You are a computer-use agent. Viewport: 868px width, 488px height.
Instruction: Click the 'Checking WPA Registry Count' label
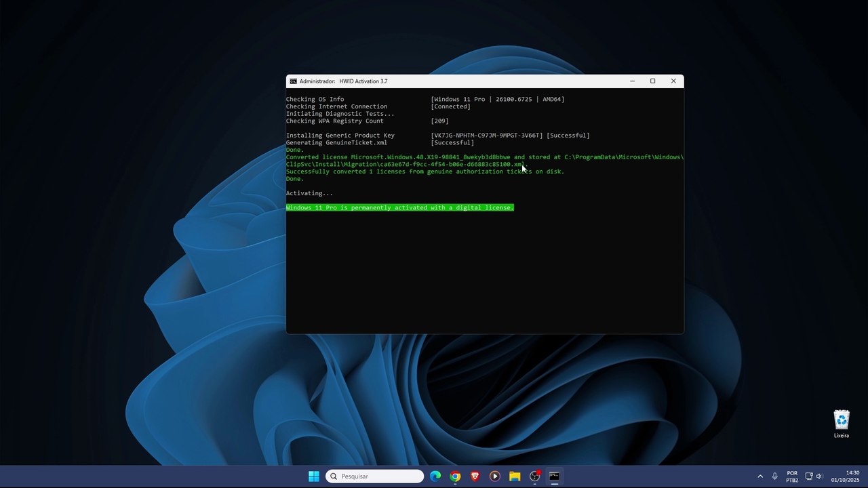pos(335,121)
